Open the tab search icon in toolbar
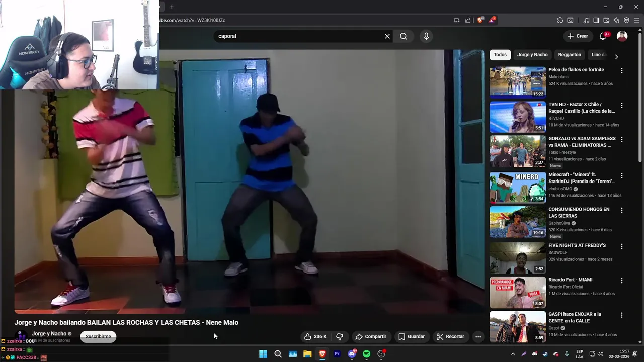Screen dimensions: 644x362 click(570, 20)
